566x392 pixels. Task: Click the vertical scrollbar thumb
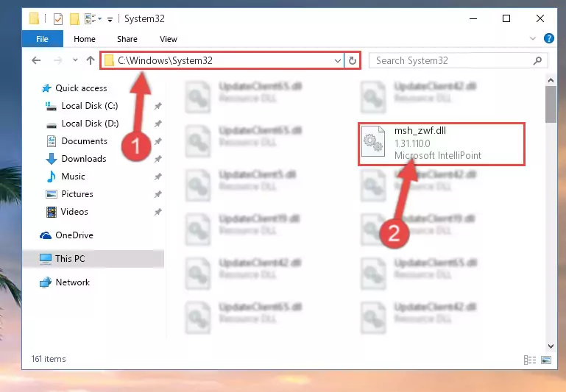click(551, 104)
